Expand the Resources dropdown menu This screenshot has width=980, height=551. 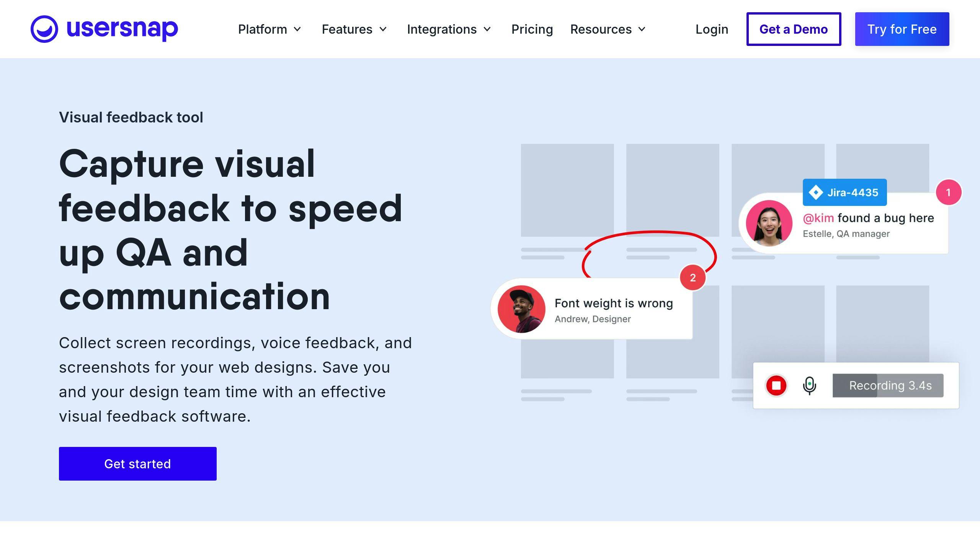click(x=606, y=29)
